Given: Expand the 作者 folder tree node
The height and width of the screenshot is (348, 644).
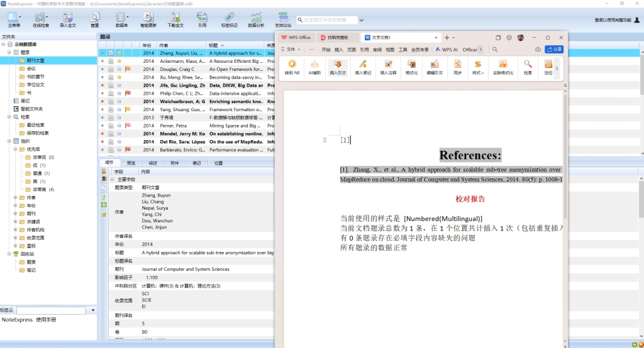Looking at the screenshot, I should [x=16, y=198].
